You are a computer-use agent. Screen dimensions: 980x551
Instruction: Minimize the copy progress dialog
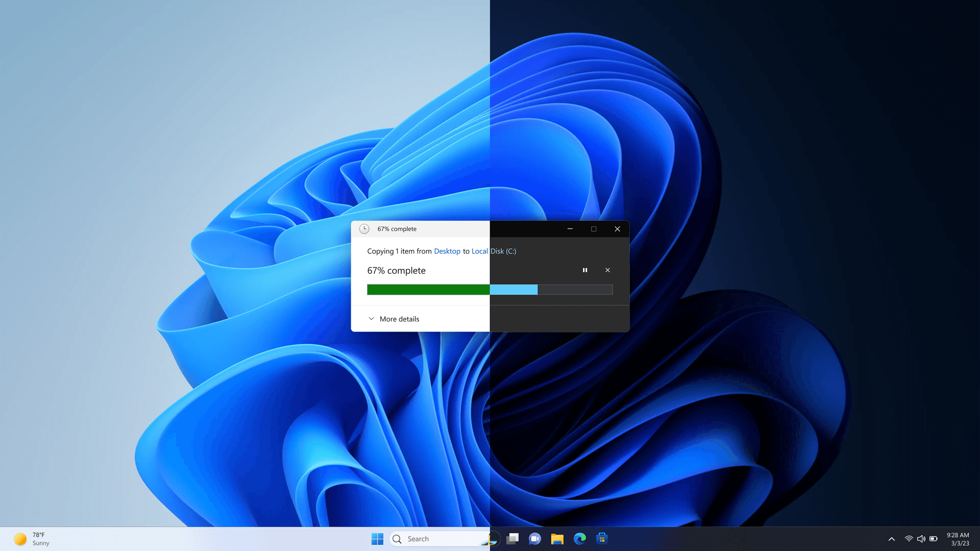[x=570, y=229]
